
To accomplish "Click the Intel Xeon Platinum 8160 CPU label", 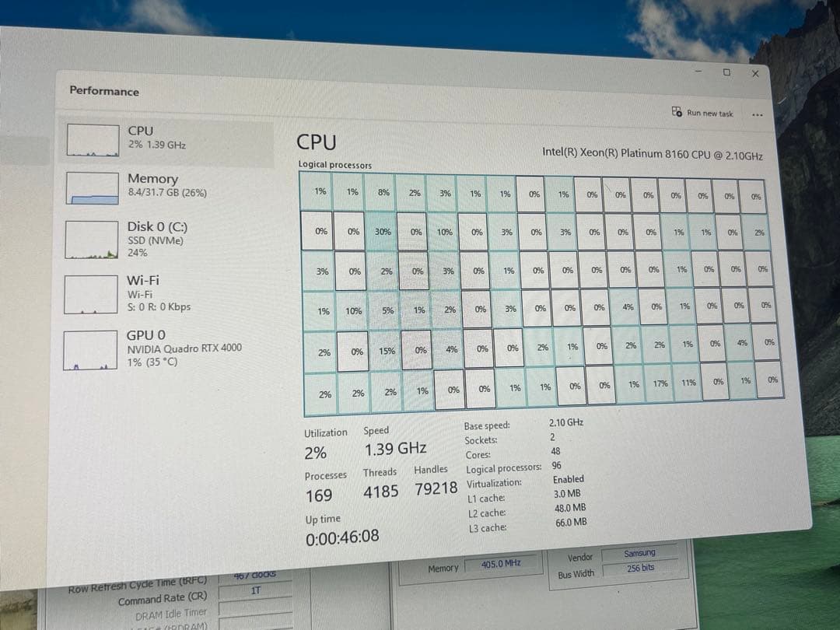I will pyautogui.click(x=652, y=154).
